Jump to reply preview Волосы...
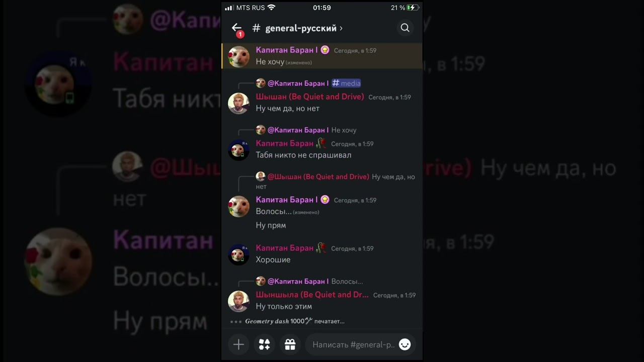This screenshot has height=362, width=644. click(x=309, y=282)
